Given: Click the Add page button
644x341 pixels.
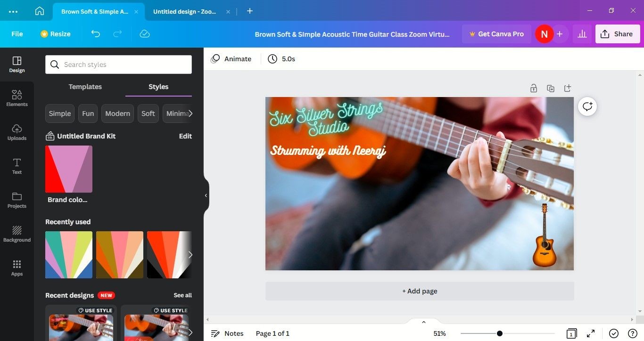Looking at the screenshot, I should (420, 291).
